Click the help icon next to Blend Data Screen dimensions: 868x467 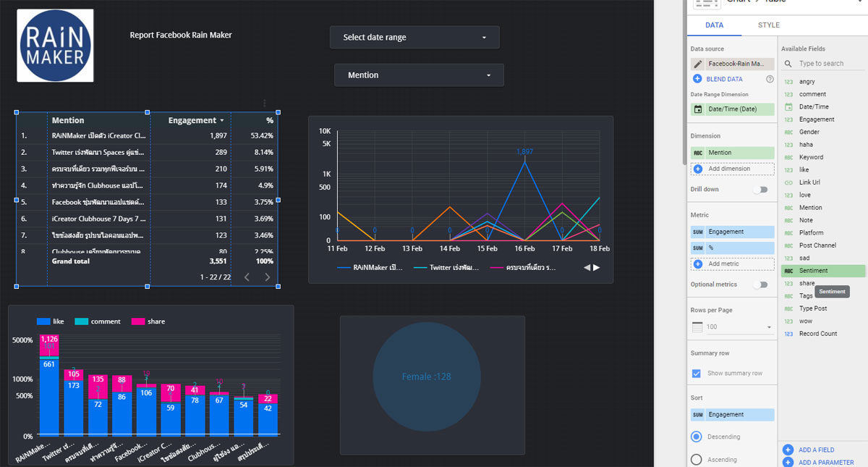[770, 79]
